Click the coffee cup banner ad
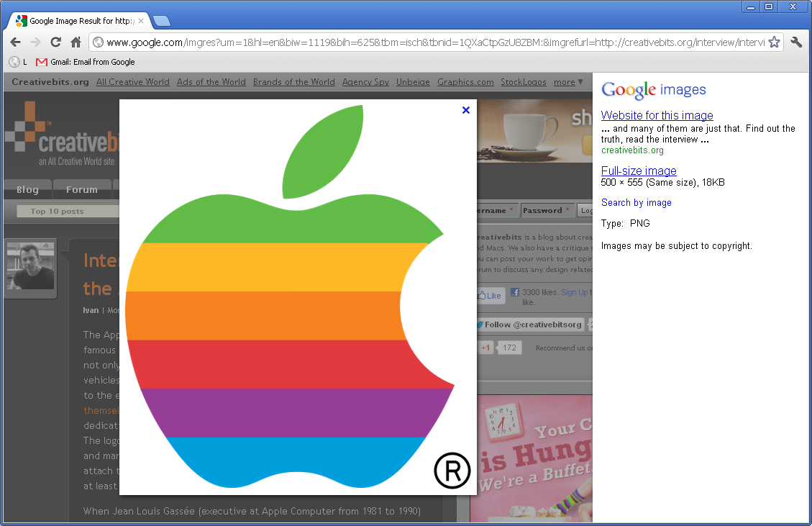 point(534,130)
